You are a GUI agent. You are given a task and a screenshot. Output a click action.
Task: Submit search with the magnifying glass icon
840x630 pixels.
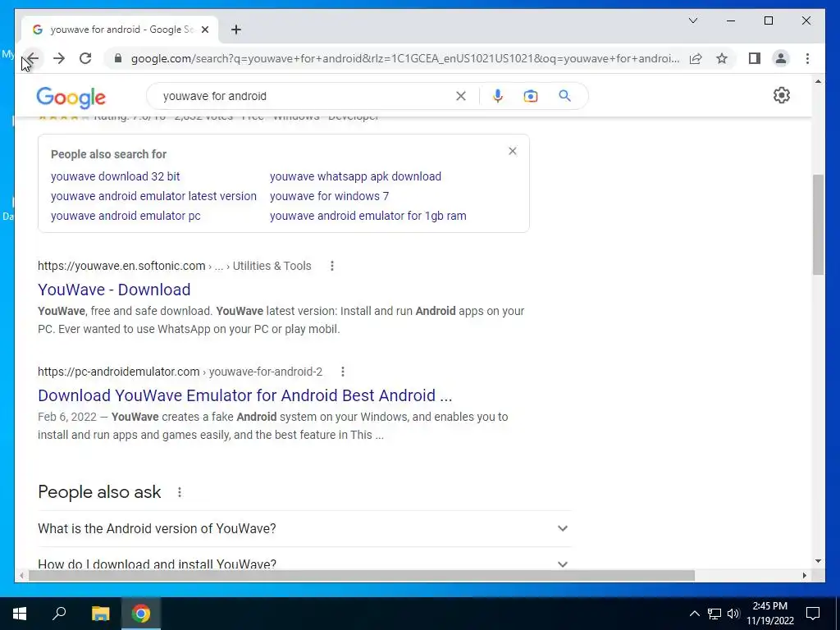pos(564,96)
